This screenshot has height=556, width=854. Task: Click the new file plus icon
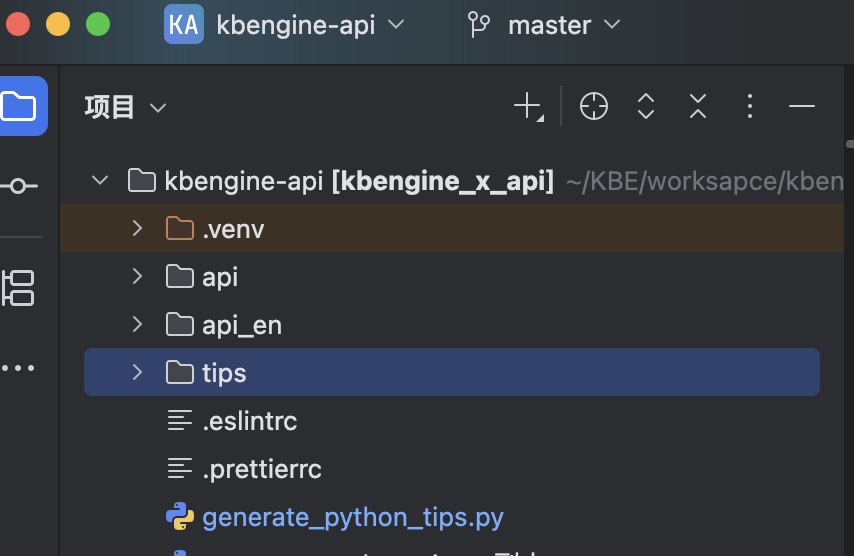tap(527, 106)
